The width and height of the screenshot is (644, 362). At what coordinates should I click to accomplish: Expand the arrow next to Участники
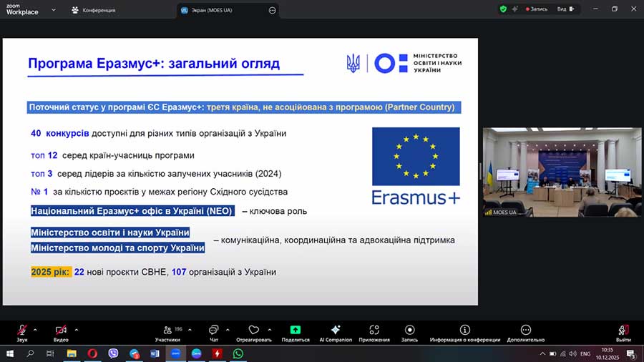(190, 330)
